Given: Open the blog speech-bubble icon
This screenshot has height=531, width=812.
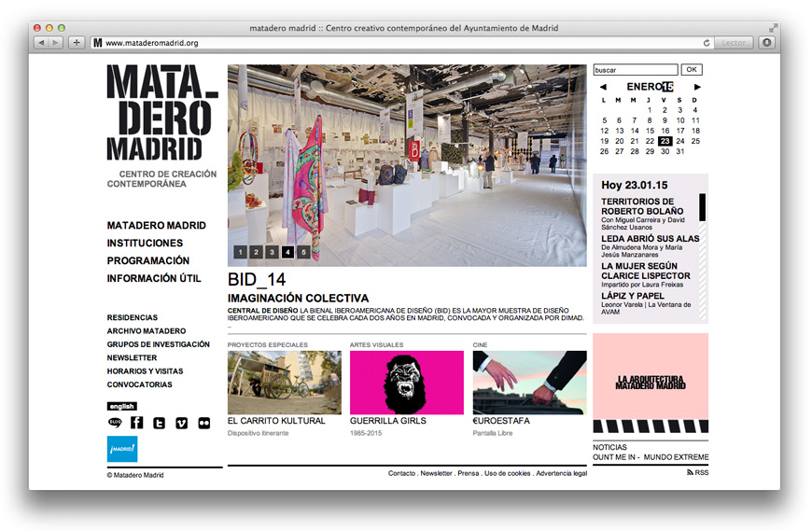Looking at the screenshot, I should [115, 423].
